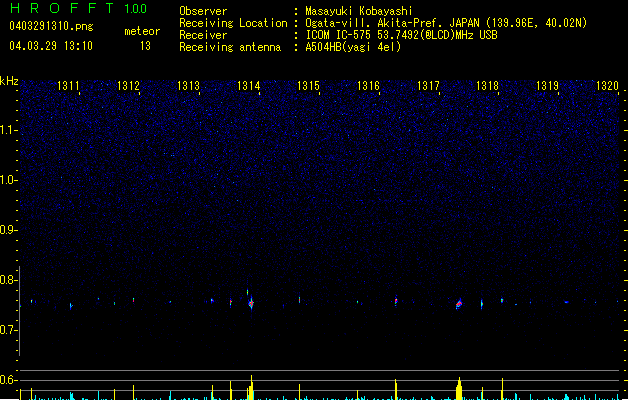Click the meteor count value 13
Image resolution: width=629 pixels, height=400 pixels.
(145, 46)
